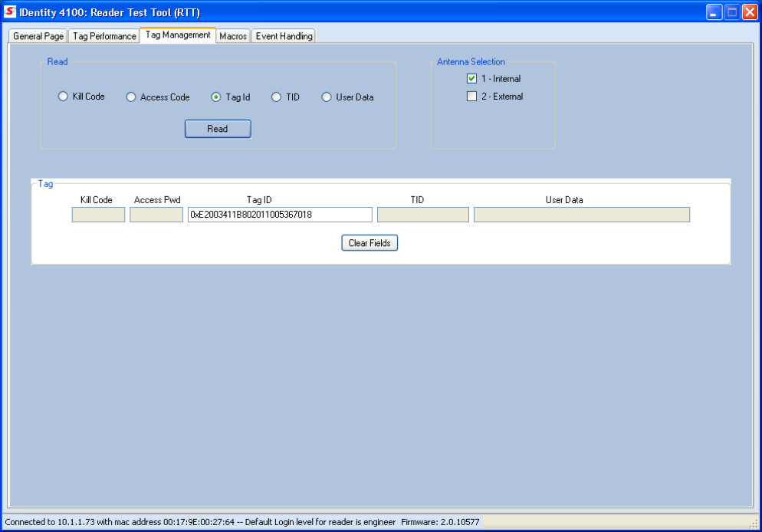The image size is (762, 532).
Task: Choose the Access Code read option
Action: [131, 97]
